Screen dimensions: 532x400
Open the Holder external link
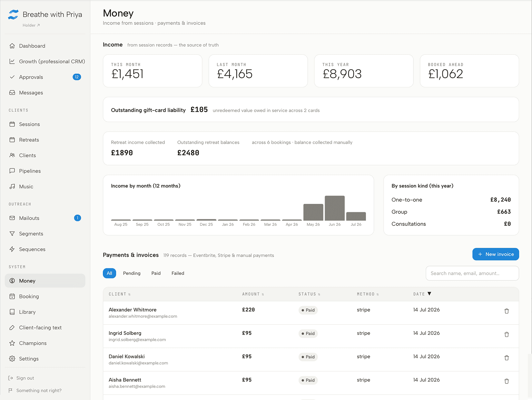click(x=31, y=25)
